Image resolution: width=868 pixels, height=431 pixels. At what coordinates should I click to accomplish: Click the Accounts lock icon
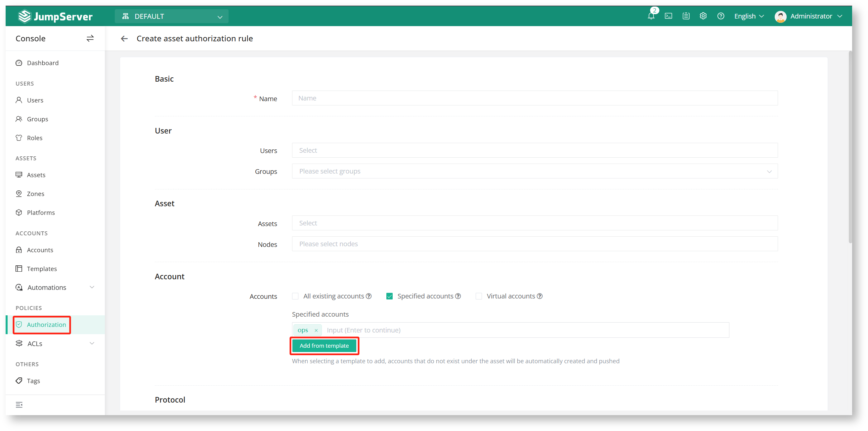coord(19,250)
